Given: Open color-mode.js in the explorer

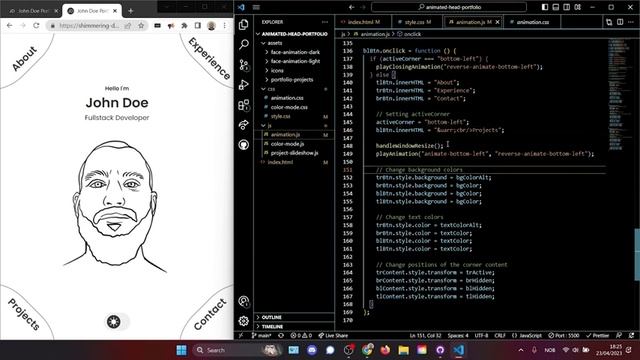Looking at the screenshot, I should (x=287, y=144).
